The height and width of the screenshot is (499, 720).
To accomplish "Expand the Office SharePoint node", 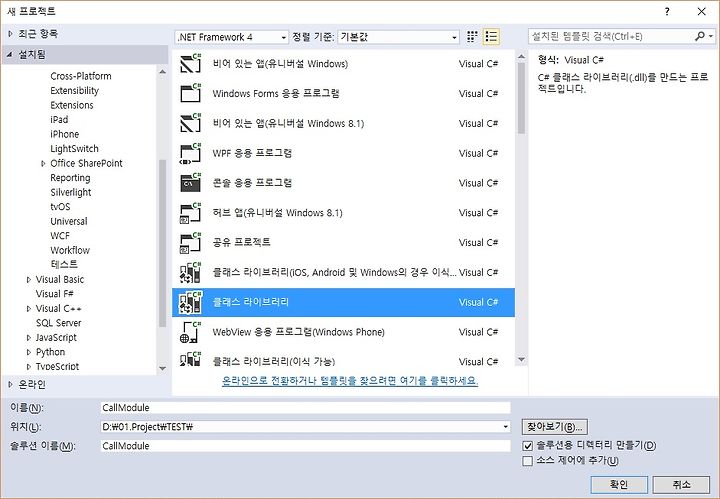I will (43, 163).
